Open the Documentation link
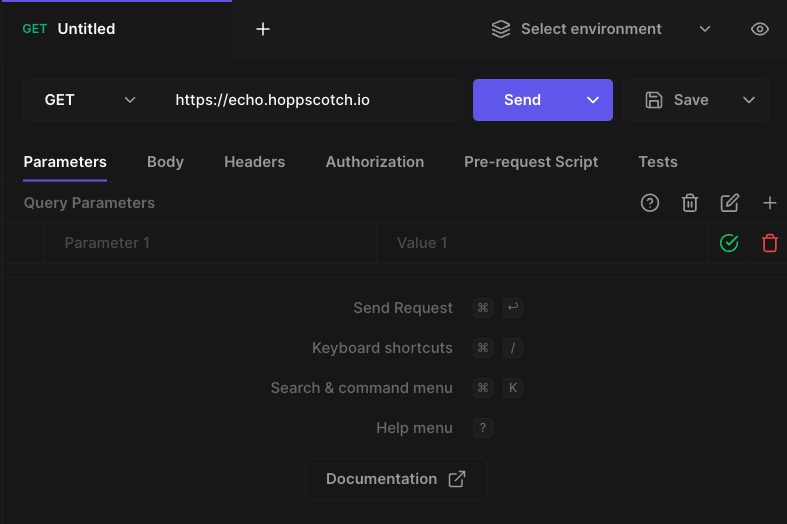787x524 pixels. pyautogui.click(x=396, y=479)
